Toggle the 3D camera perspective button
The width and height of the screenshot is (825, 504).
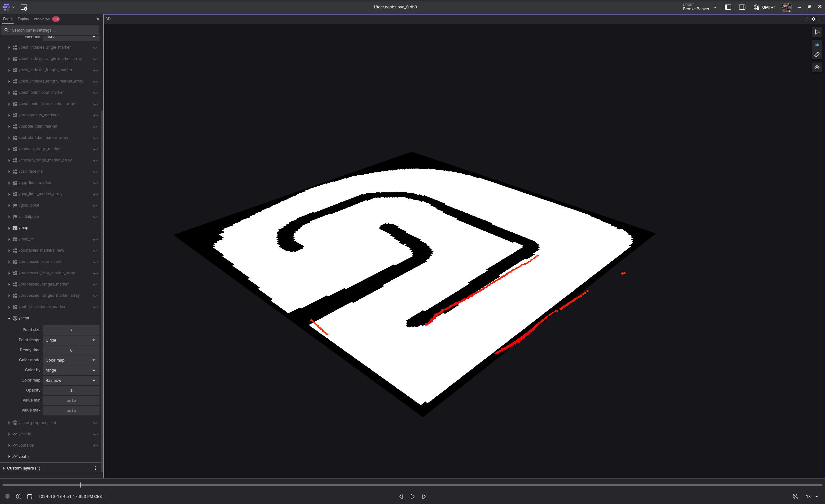tap(817, 45)
